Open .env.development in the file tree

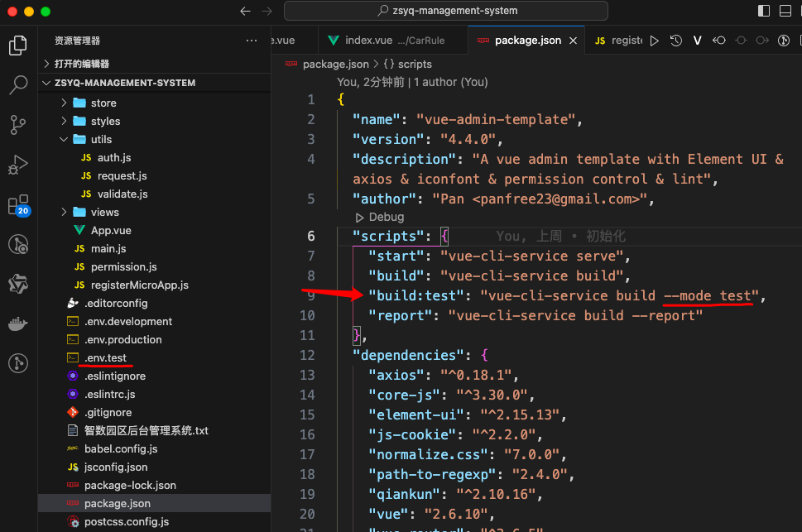point(155,321)
